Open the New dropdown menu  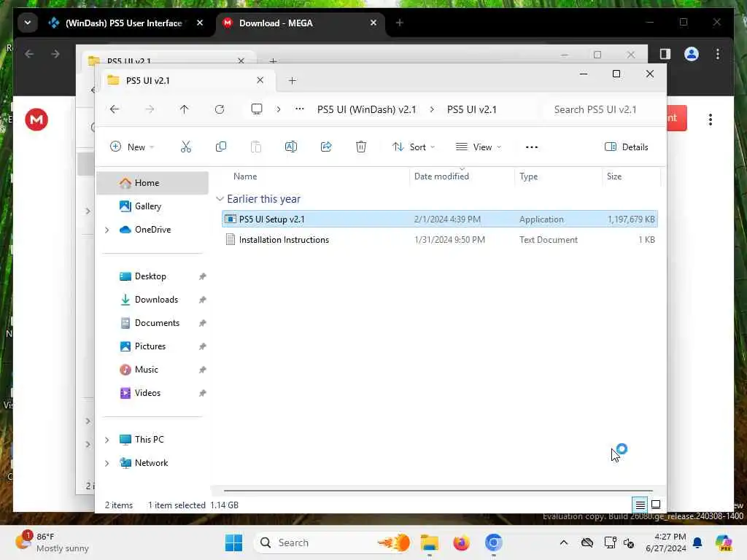(x=132, y=147)
